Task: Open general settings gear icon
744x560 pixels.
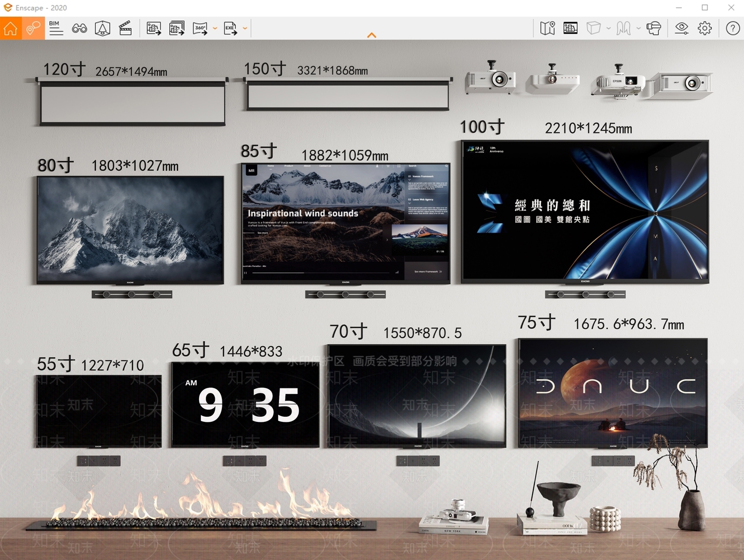Action: 704,28
